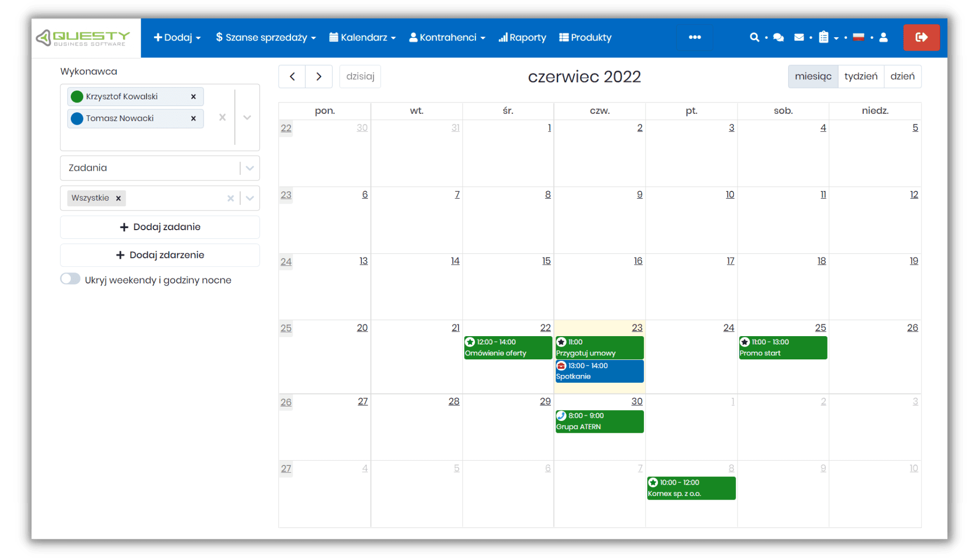This screenshot has width=980, height=558.
Task: Open week number 27 link
Action: tap(286, 469)
